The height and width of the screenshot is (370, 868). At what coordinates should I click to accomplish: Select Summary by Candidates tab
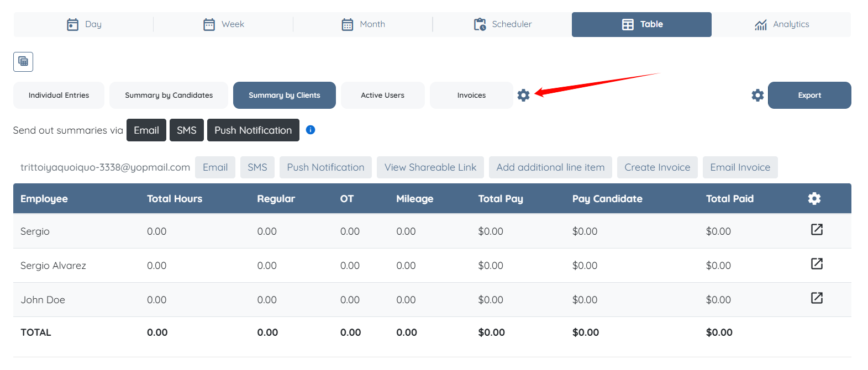(169, 95)
